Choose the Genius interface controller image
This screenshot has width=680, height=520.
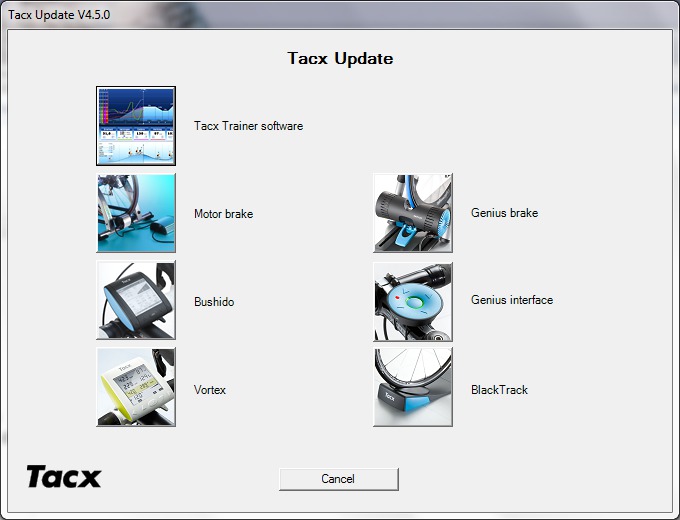[x=413, y=301]
